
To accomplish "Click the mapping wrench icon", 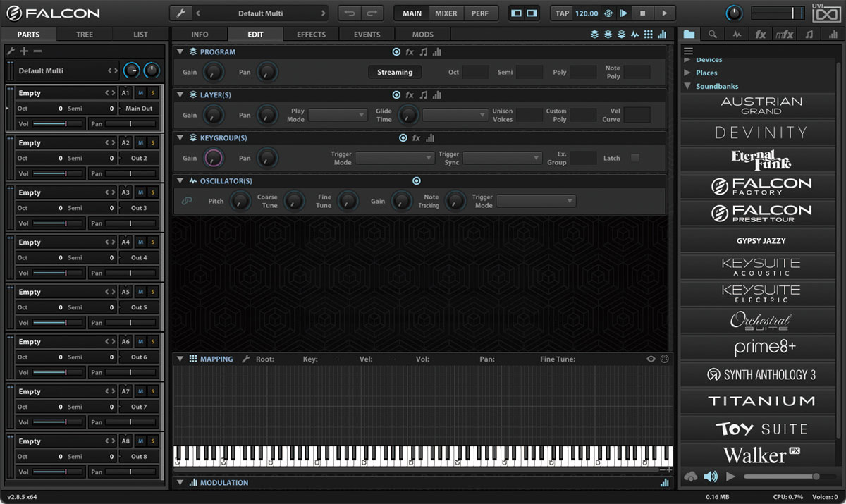I will [x=246, y=359].
